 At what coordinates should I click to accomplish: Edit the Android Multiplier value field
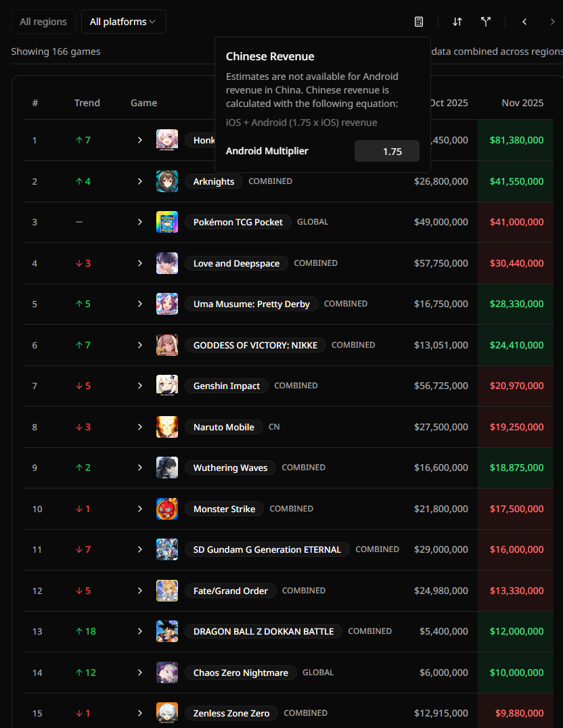pyautogui.click(x=387, y=152)
